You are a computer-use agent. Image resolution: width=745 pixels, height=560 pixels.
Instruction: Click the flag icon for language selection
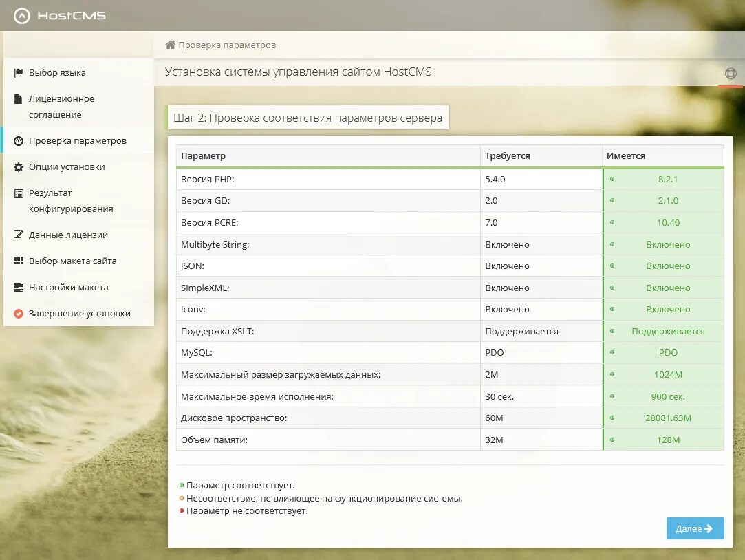pyautogui.click(x=19, y=73)
